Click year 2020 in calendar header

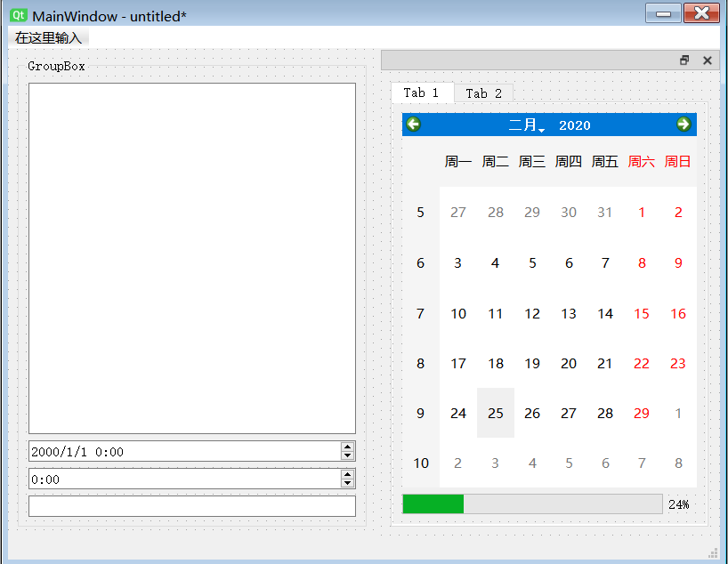point(575,125)
